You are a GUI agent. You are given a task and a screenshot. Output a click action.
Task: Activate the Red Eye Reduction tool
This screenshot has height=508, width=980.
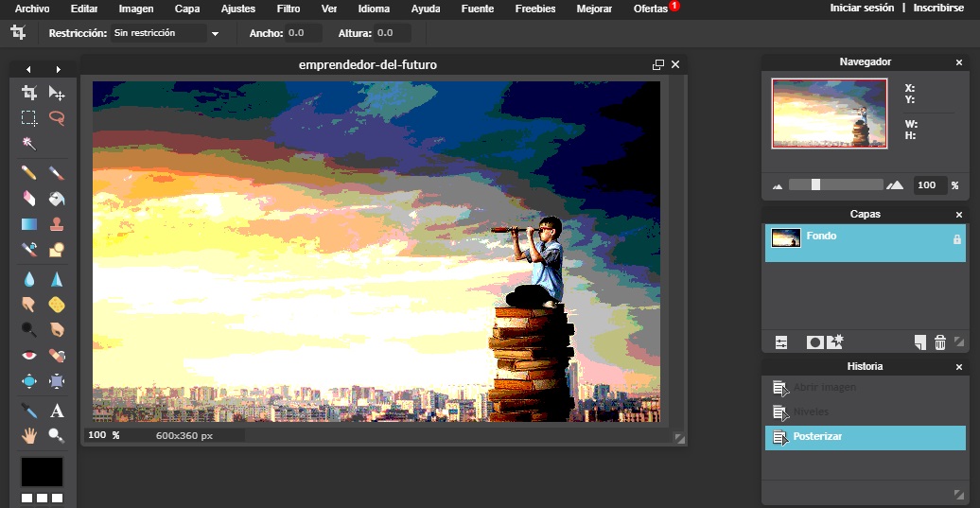click(x=29, y=356)
